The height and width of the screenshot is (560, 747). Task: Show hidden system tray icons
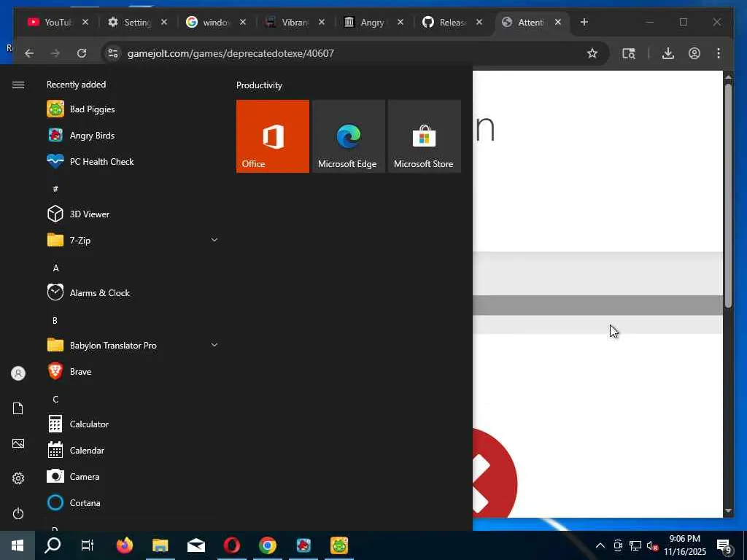point(600,545)
